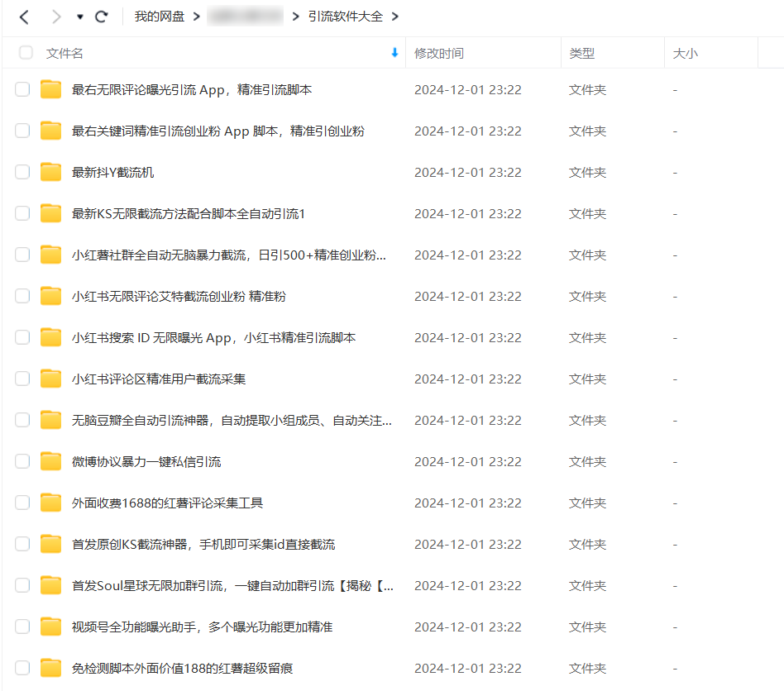The height and width of the screenshot is (691, 784).
Task: Select folder name 最新KS无限截流方法配合脚本全自动引流1
Action: tap(189, 214)
